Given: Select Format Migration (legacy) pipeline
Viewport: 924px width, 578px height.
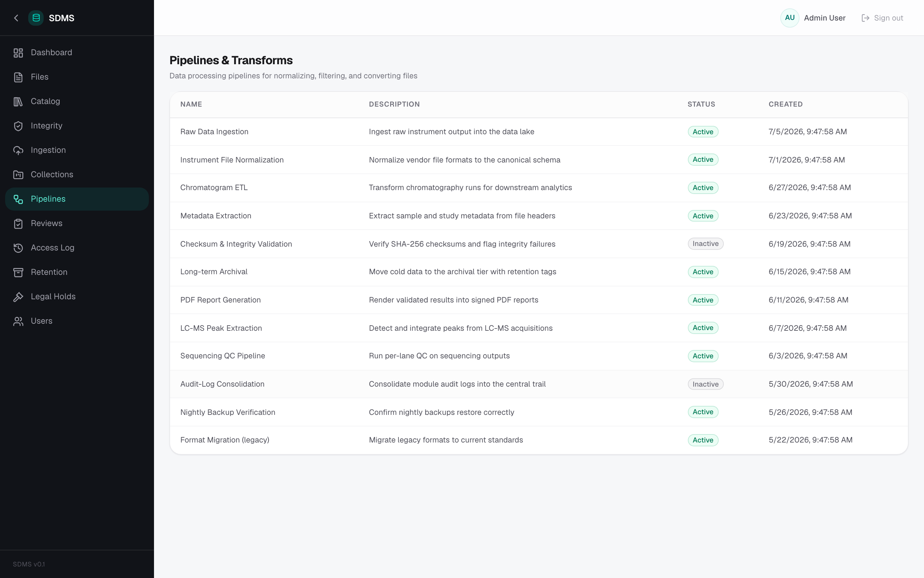Looking at the screenshot, I should click(225, 440).
